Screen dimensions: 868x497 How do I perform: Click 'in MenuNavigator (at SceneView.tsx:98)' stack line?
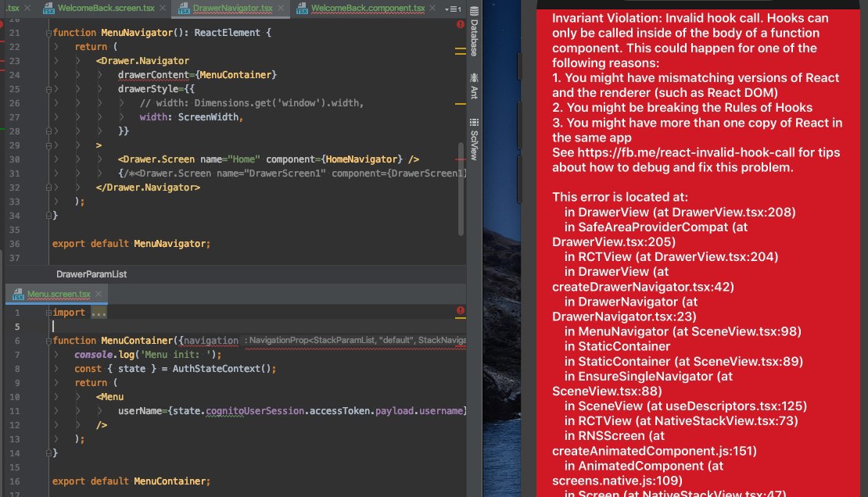point(683,331)
